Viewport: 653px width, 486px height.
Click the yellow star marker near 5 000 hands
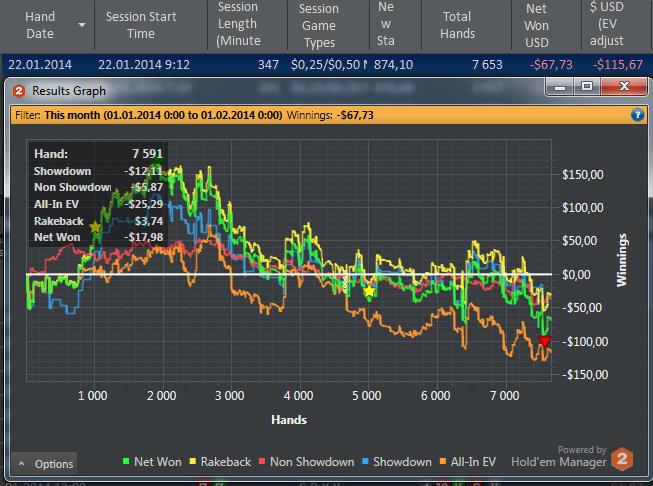[369, 291]
